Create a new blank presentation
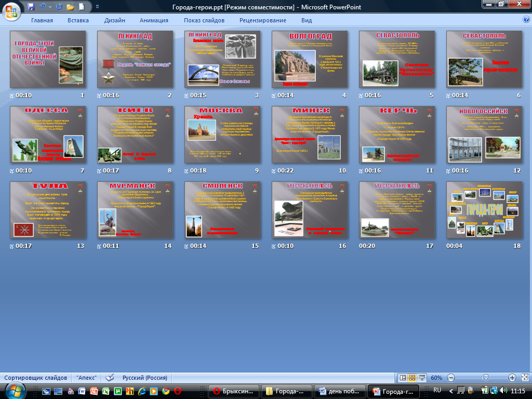The image size is (532, 399). pos(82,7)
